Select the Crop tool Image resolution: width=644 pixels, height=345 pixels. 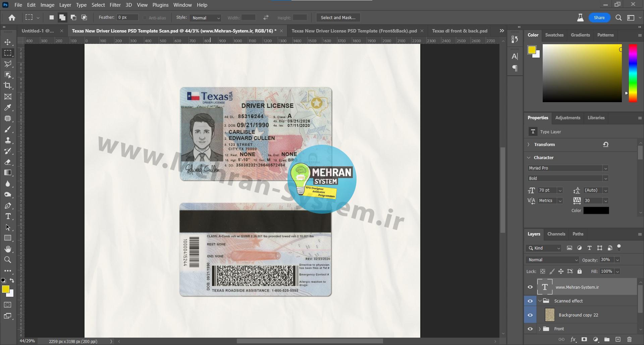[8, 86]
